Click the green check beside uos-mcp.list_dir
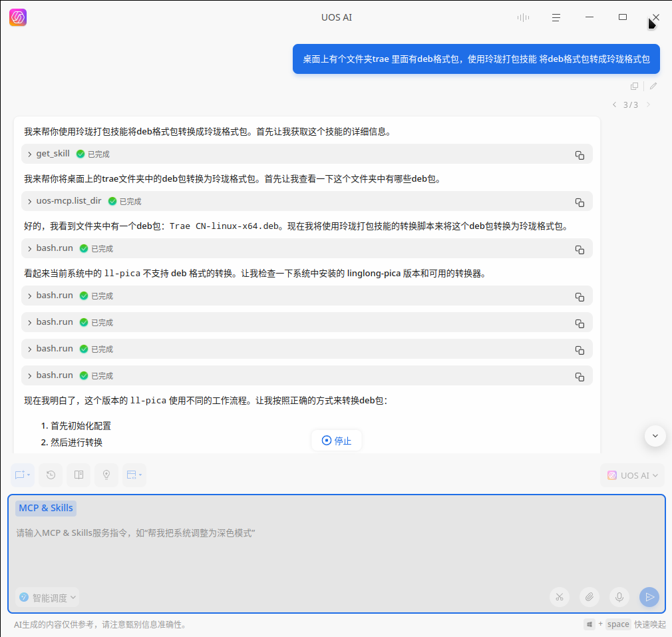Image resolution: width=672 pixels, height=637 pixels. (x=112, y=201)
